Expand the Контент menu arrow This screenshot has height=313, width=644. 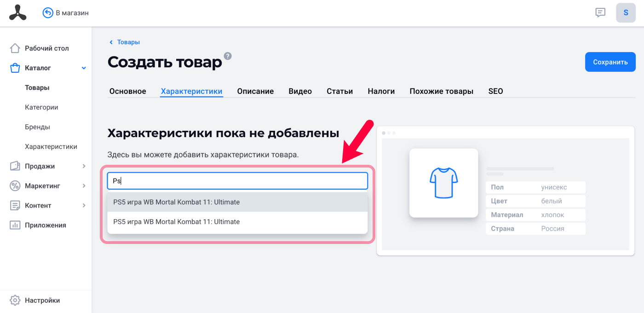(84, 205)
